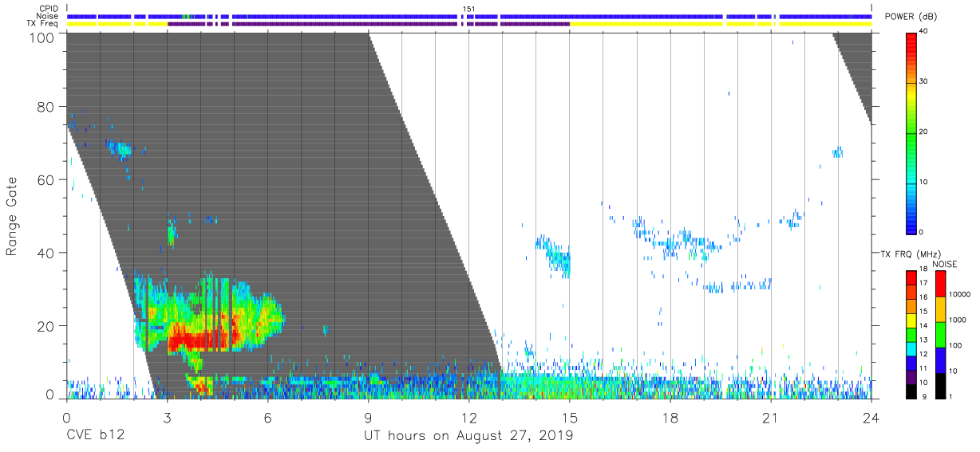Click the Range Gate axis title

pyautogui.click(x=12, y=216)
